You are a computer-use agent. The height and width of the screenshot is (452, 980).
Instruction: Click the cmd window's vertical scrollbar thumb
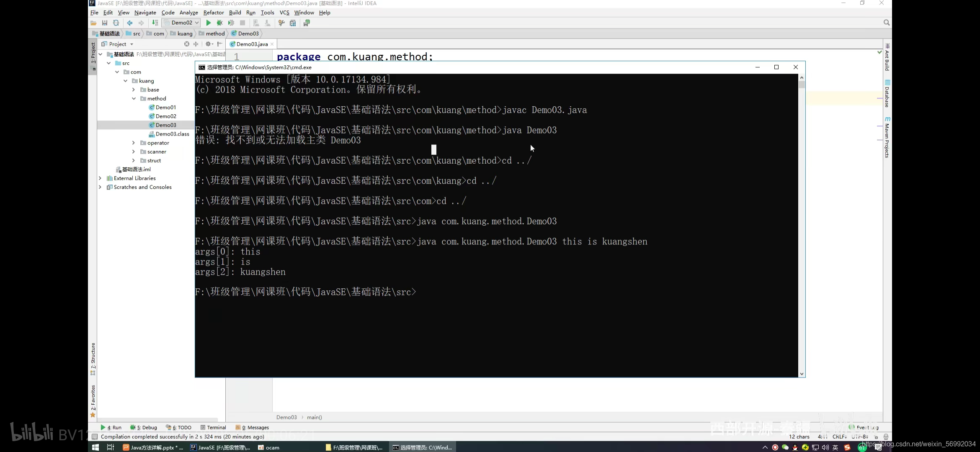tap(802, 84)
